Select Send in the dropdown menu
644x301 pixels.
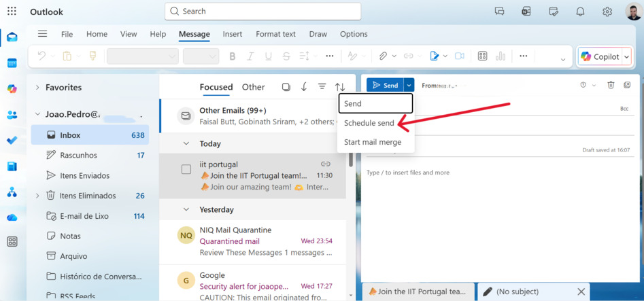[x=376, y=103]
